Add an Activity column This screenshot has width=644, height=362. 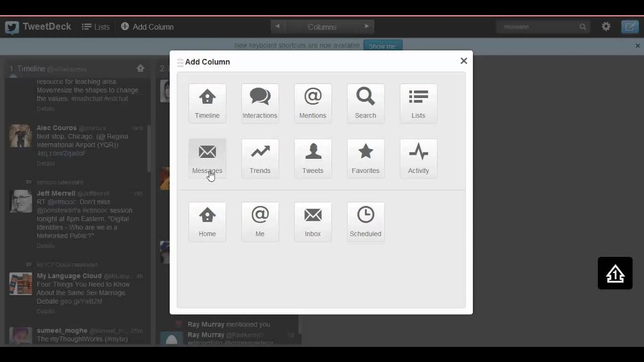pos(419,159)
